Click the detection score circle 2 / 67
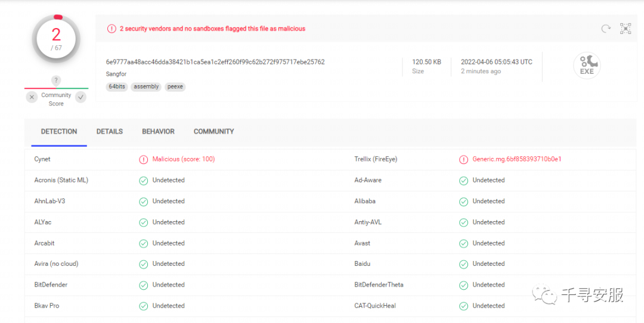 click(56, 39)
